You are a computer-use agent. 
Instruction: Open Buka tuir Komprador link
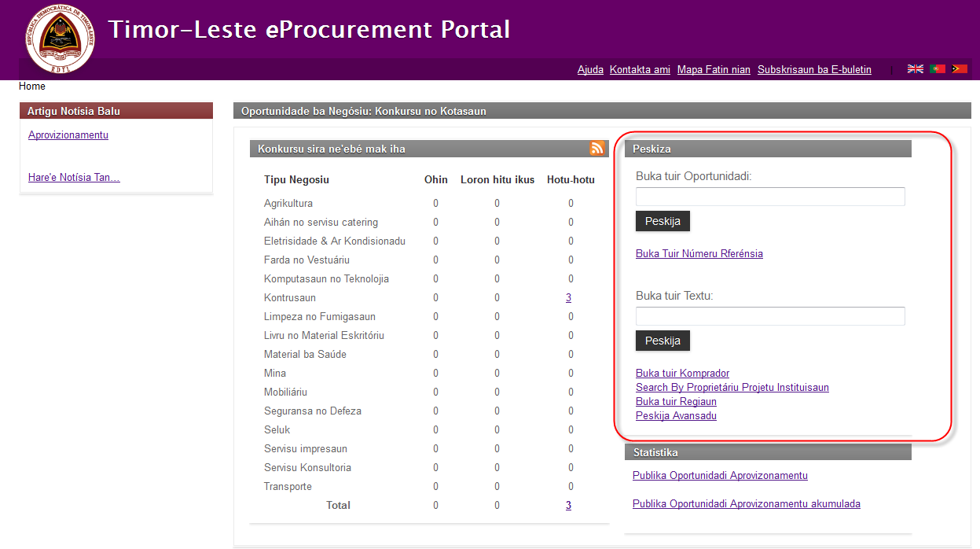682,373
